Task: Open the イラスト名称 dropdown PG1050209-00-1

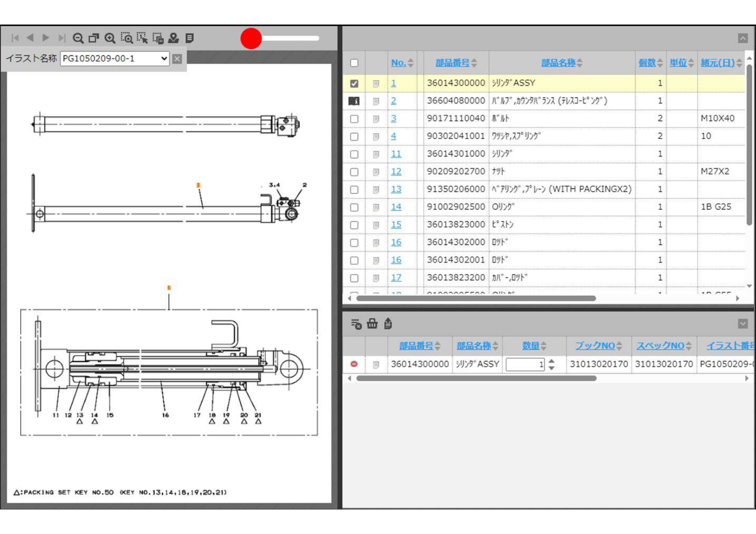Action: point(115,59)
